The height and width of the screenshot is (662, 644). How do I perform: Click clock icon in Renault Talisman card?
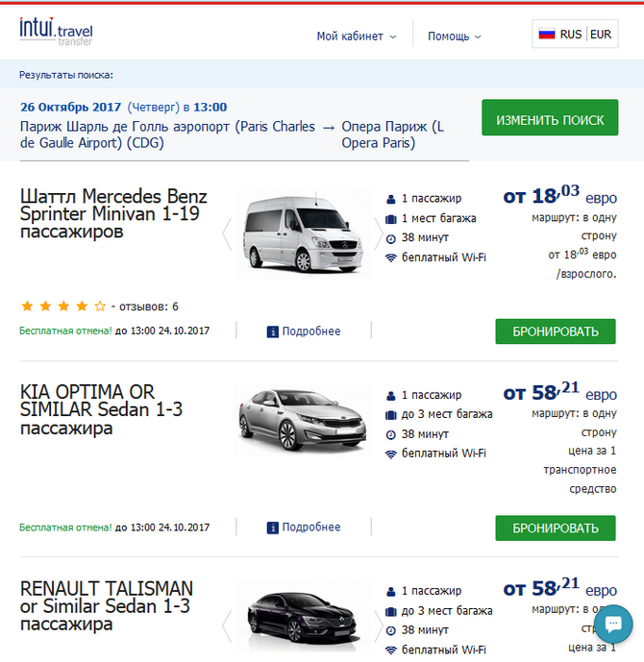pos(391,630)
